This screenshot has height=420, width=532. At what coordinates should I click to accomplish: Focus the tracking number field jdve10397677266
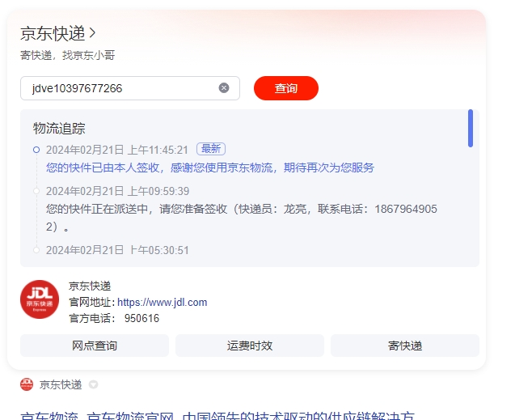[130, 88]
